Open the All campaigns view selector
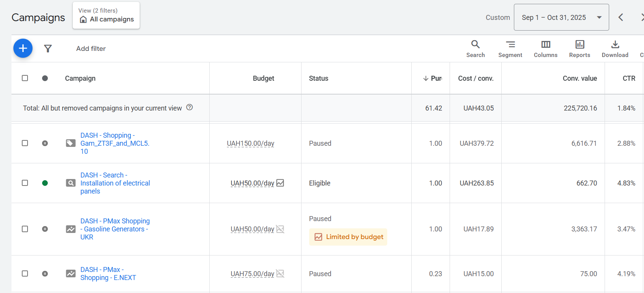 coord(106,16)
